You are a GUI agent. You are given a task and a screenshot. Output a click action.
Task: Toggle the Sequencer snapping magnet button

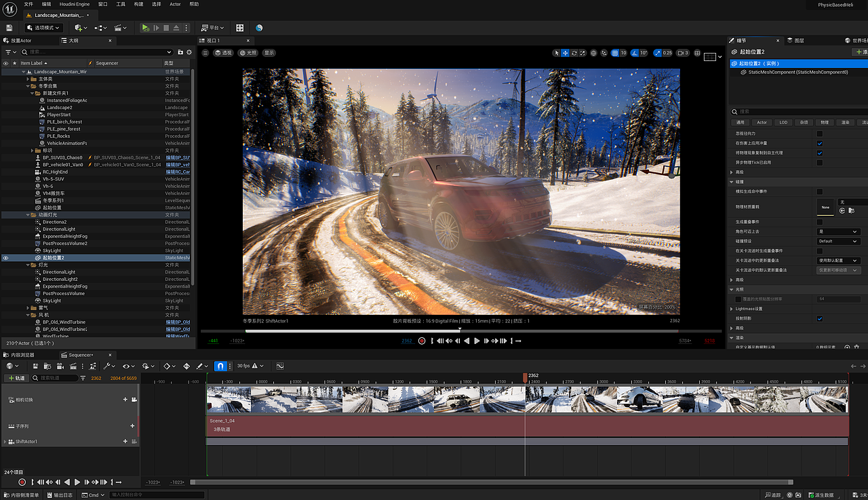[220, 366]
